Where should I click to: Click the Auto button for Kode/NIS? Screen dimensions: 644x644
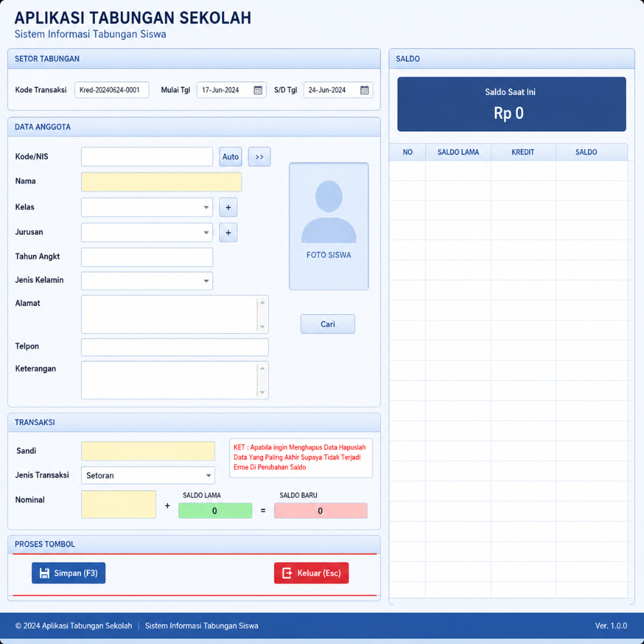coord(230,157)
